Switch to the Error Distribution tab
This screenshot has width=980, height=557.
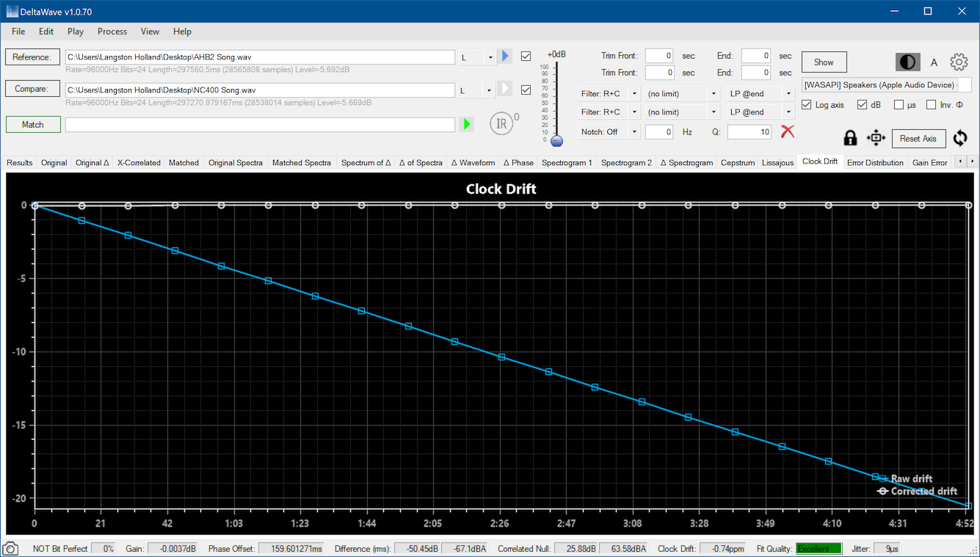[875, 163]
